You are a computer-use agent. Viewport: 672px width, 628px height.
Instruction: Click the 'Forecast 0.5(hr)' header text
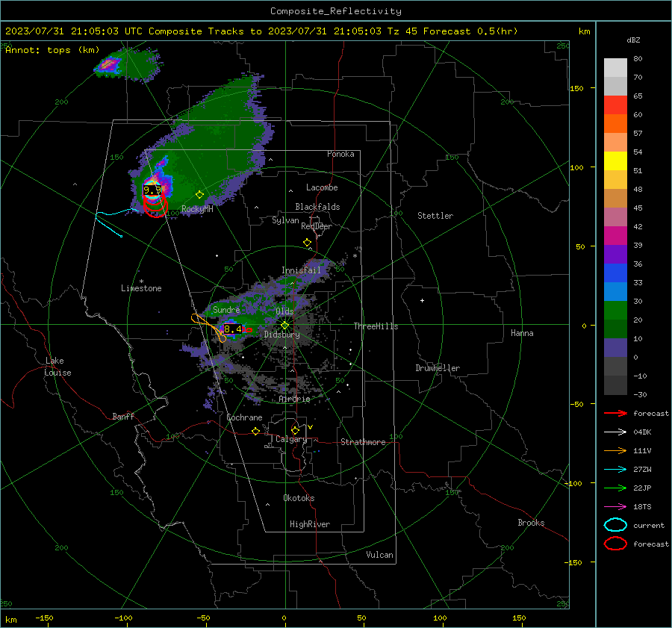pos(470,31)
